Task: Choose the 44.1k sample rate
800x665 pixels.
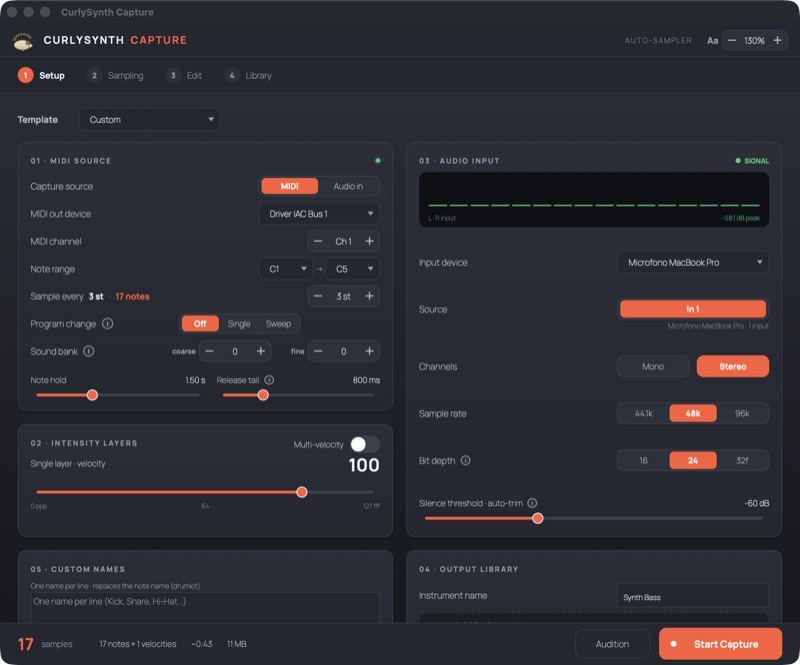Action: click(x=643, y=413)
